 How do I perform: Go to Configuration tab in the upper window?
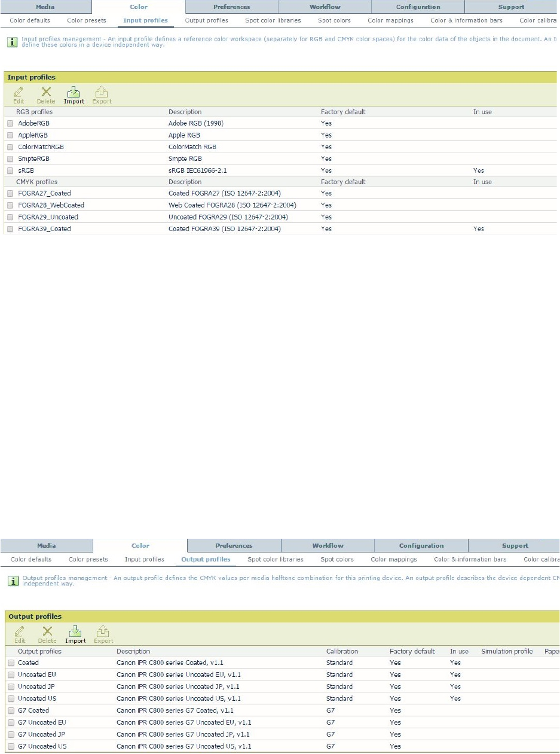pos(418,7)
